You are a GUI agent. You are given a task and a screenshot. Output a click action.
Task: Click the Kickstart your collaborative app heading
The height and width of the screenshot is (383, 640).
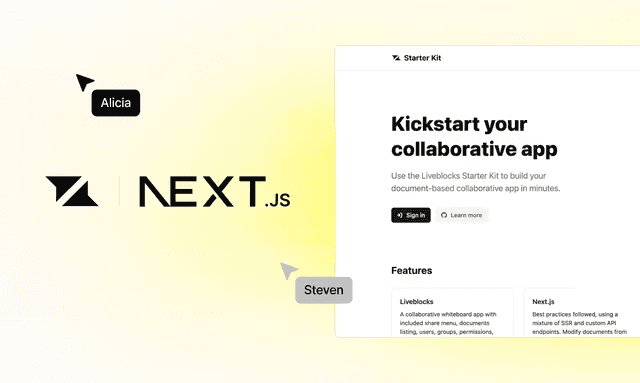click(x=474, y=136)
